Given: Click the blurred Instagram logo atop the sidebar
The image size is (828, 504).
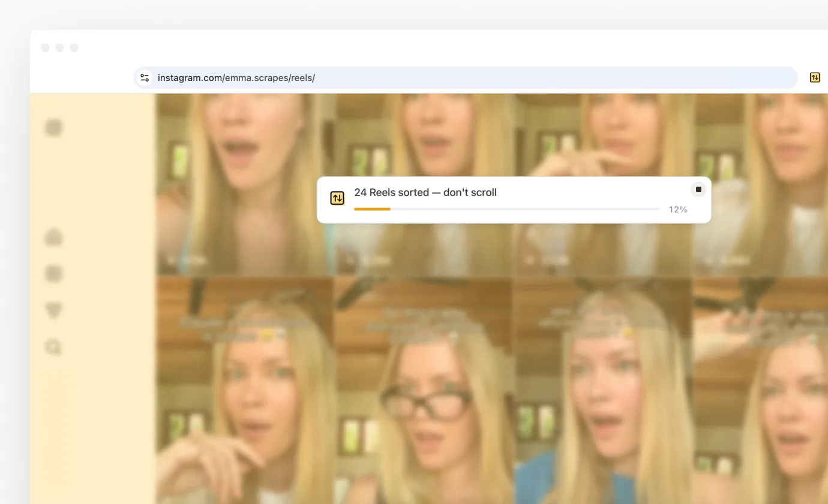Looking at the screenshot, I should tap(53, 127).
